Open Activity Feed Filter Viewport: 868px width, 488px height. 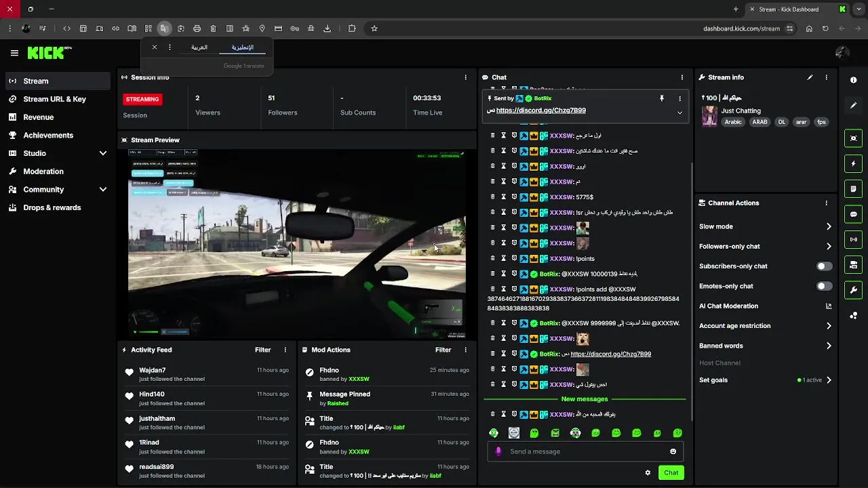tap(262, 350)
